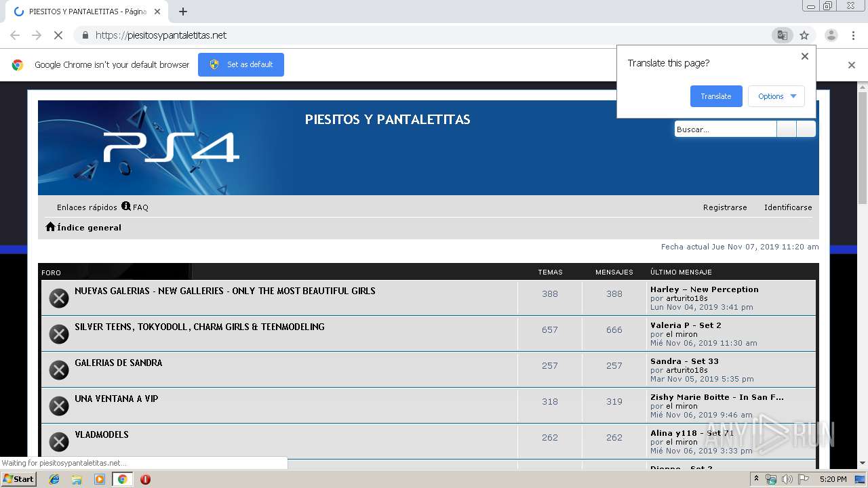The width and height of the screenshot is (868, 488).
Task: Click the Buscar search field
Action: 725,129
